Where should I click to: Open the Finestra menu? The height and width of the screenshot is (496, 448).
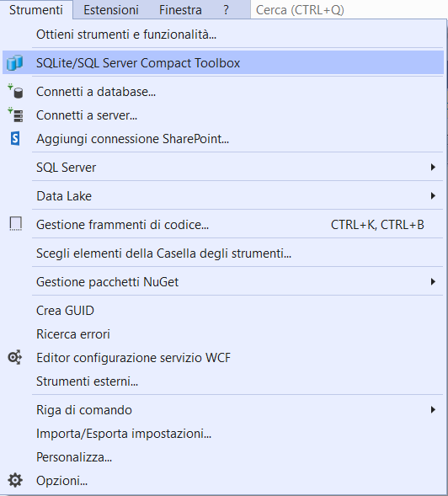[x=180, y=10]
